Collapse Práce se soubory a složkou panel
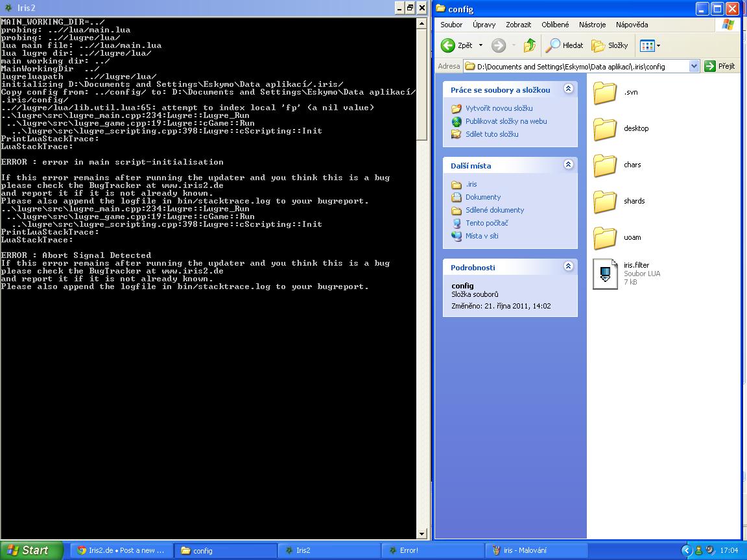Viewport: 747px width, 560px height. pyautogui.click(x=568, y=89)
